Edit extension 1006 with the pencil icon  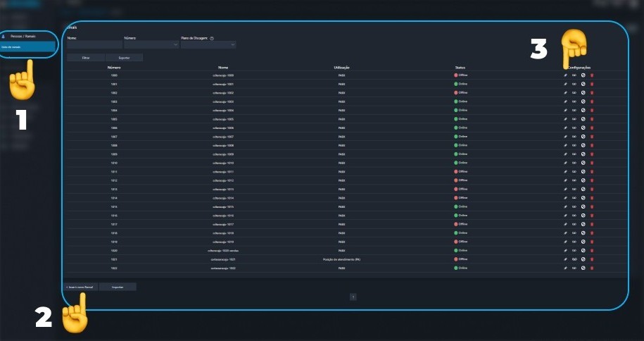[565, 128]
